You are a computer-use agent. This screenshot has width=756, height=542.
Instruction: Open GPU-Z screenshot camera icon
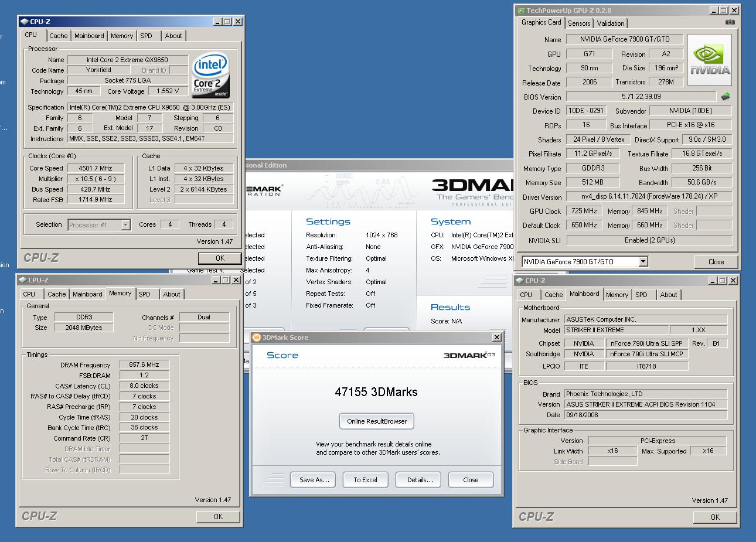click(x=730, y=22)
